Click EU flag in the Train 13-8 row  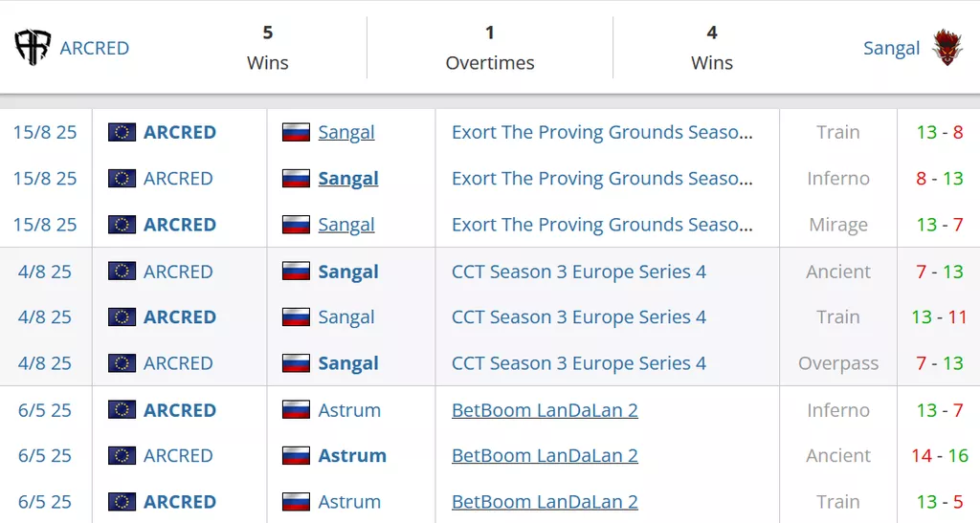(122, 132)
